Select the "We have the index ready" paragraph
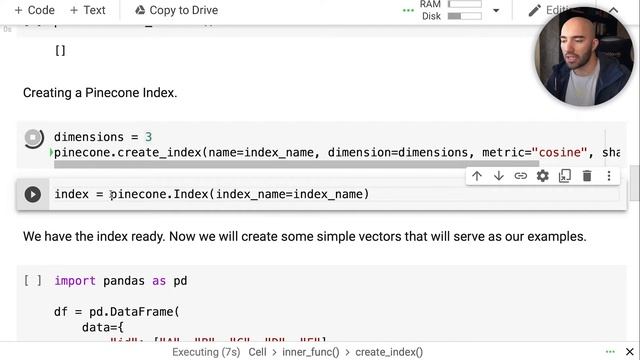The width and height of the screenshot is (640, 360). click(304, 236)
